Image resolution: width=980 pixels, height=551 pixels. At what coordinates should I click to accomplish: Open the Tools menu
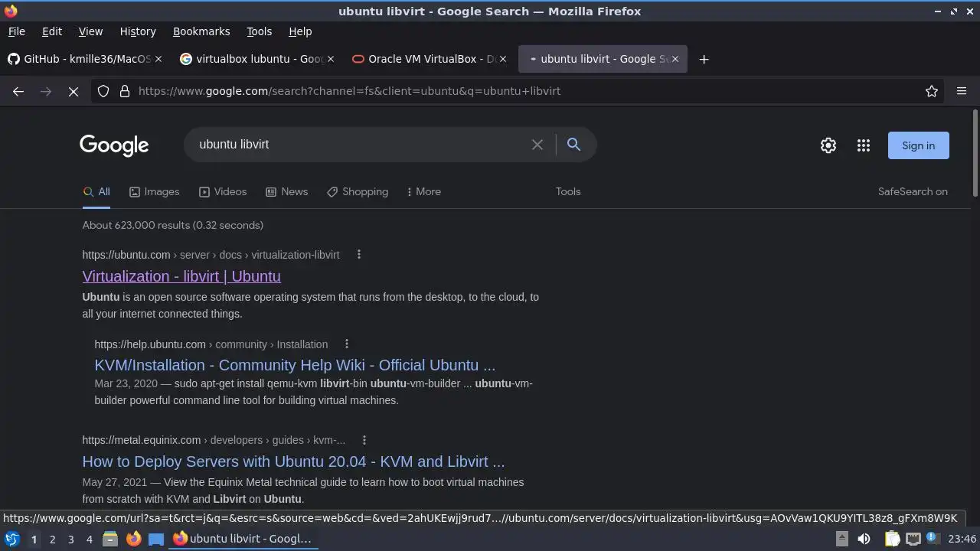pyautogui.click(x=259, y=31)
